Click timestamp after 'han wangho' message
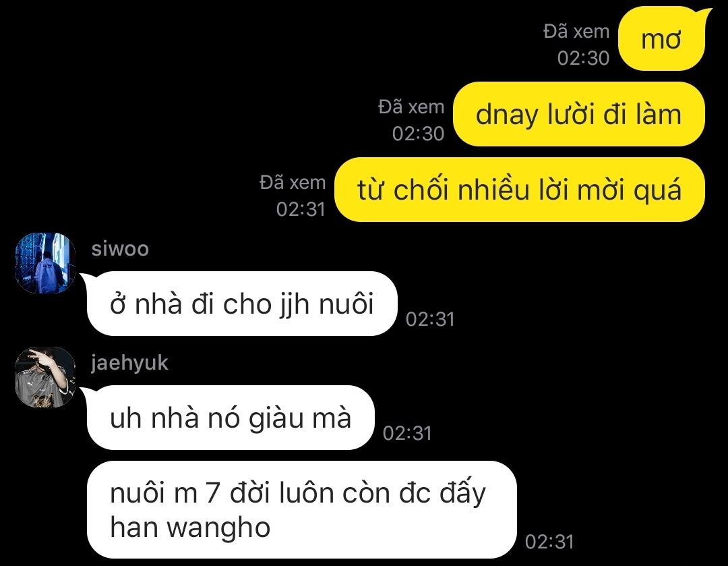This screenshot has height=566, width=728. 549,542
